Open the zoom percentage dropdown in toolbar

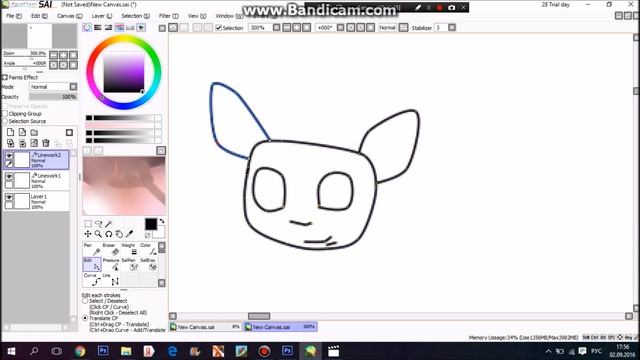coord(276,27)
